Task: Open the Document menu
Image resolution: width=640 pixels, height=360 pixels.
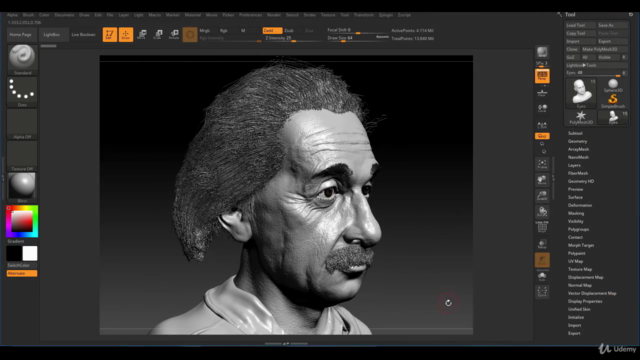Action: click(64, 15)
